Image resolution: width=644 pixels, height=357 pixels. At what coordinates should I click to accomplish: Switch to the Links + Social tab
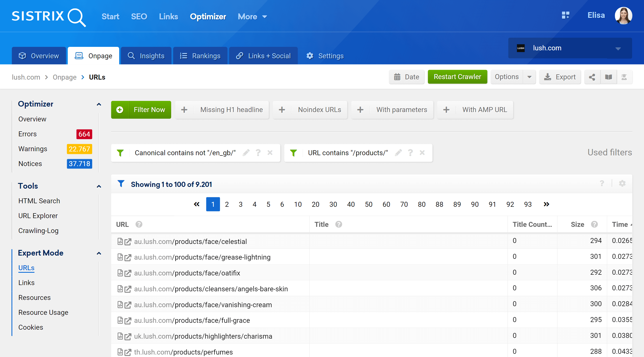point(263,56)
